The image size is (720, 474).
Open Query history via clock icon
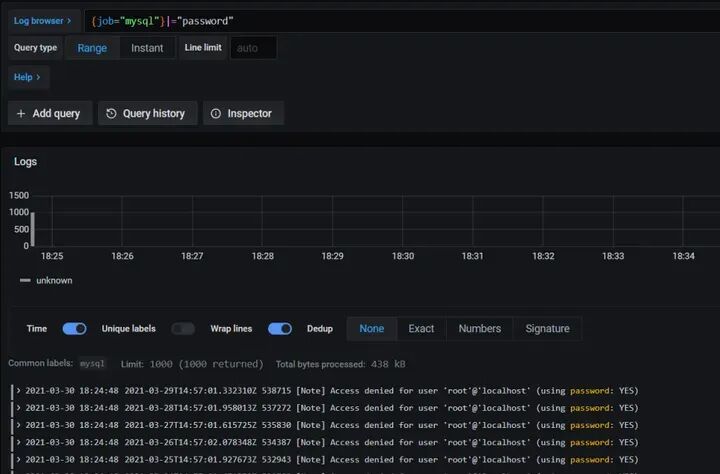(x=111, y=113)
